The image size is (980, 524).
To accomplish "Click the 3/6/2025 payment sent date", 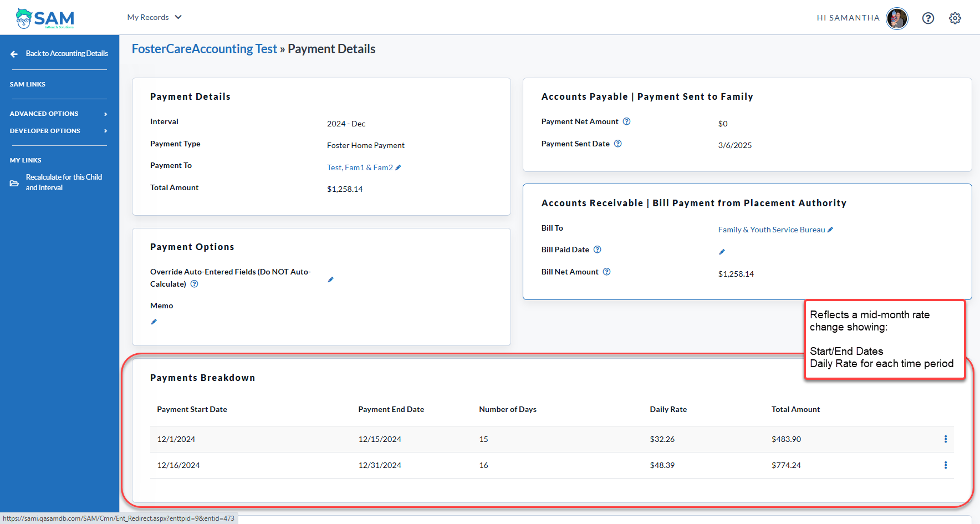I will click(x=735, y=145).
